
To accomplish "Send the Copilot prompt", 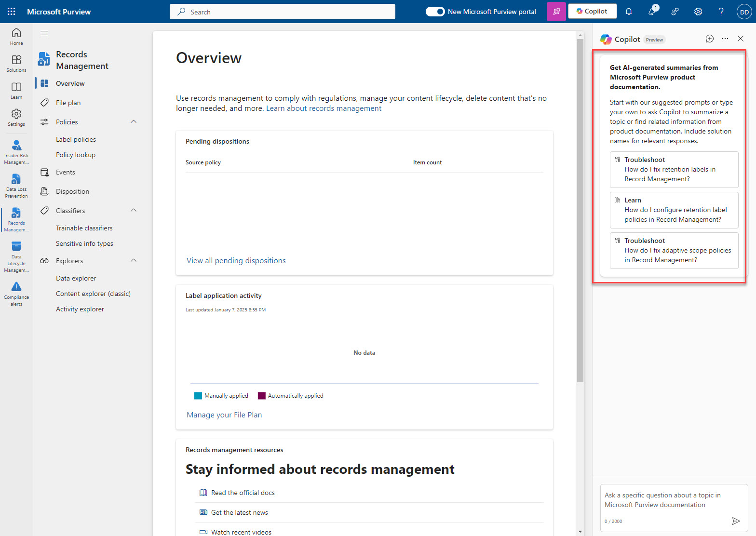I will (x=736, y=521).
